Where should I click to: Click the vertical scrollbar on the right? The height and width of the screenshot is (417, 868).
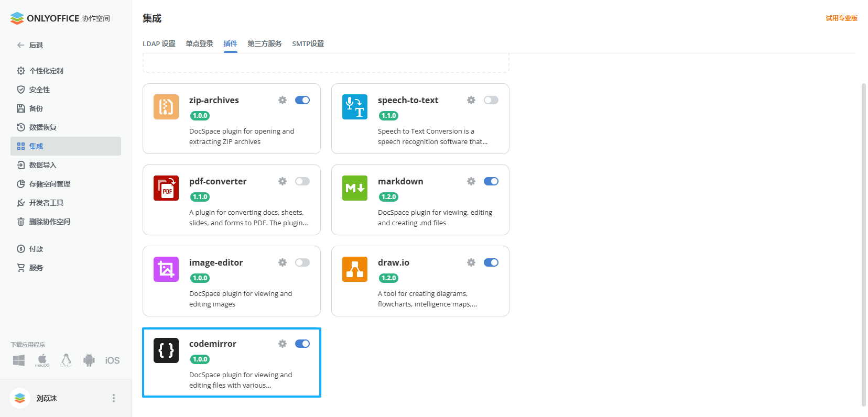tap(863, 241)
